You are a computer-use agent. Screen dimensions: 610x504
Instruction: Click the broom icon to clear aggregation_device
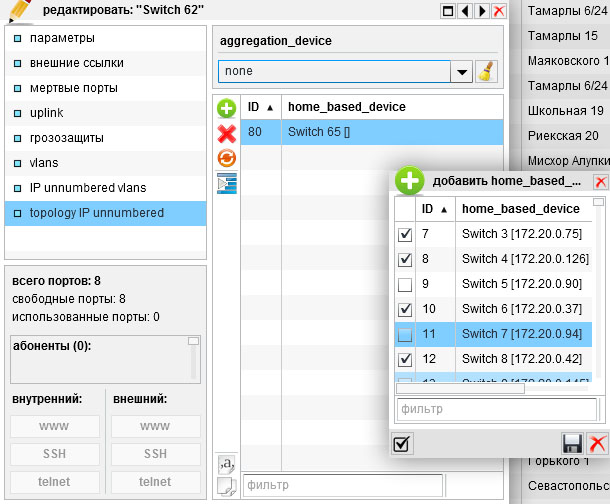486,72
